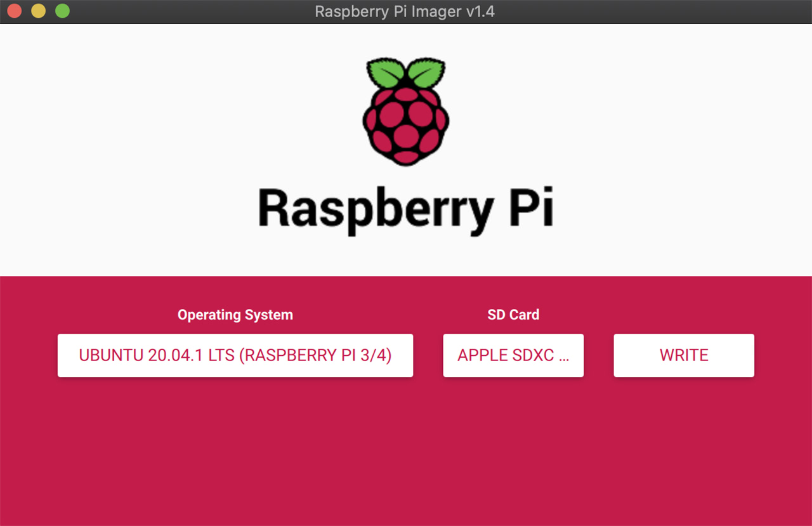Screen dimensions: 812x526
Task: Click the WRITE button
Action: 684,355
